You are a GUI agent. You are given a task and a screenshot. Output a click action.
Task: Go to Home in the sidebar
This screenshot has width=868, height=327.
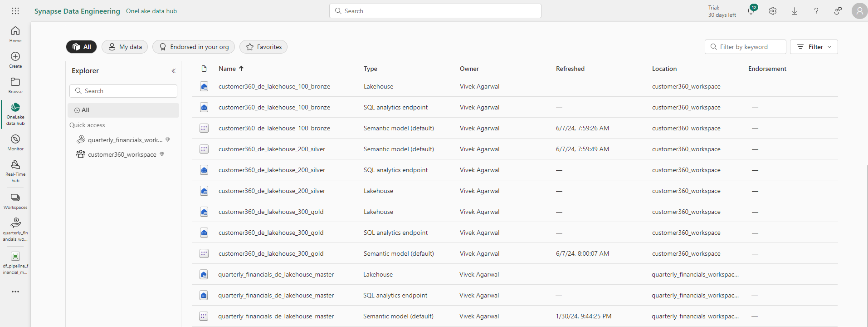[x=15, y=34]
